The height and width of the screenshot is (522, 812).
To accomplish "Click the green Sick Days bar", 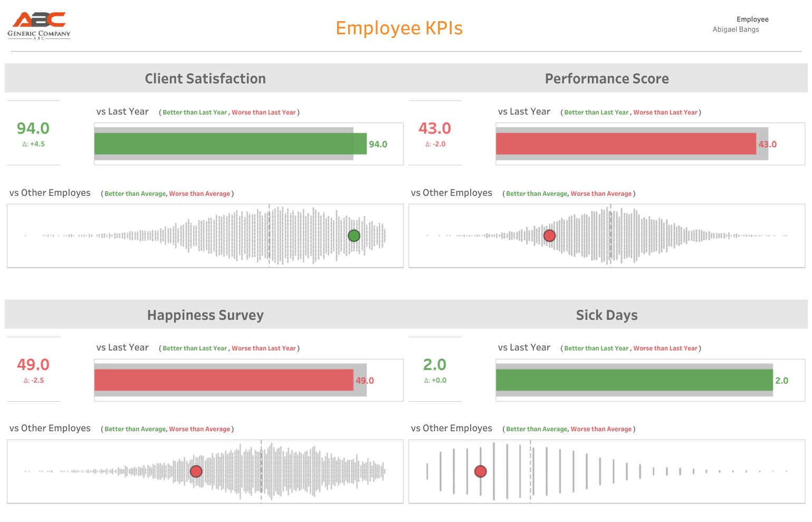I will coord(634,380).
